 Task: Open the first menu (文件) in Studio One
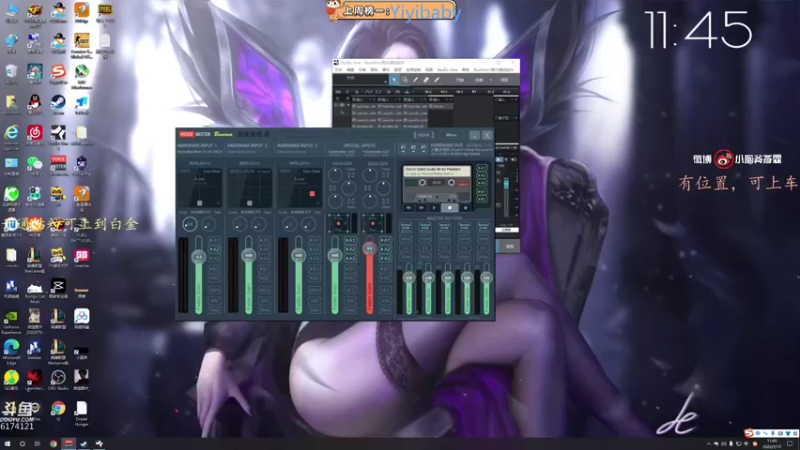pyautogui.click(x=338, y=69)
